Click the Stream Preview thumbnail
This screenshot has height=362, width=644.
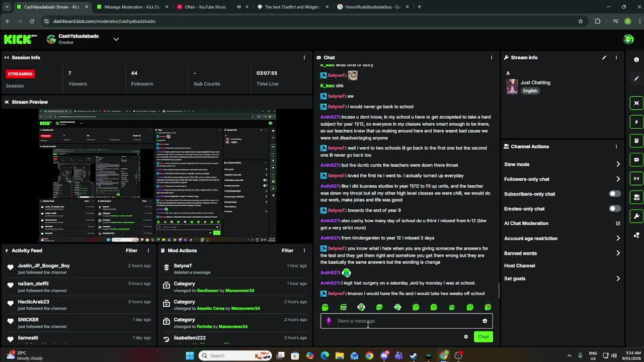(157, 175)
